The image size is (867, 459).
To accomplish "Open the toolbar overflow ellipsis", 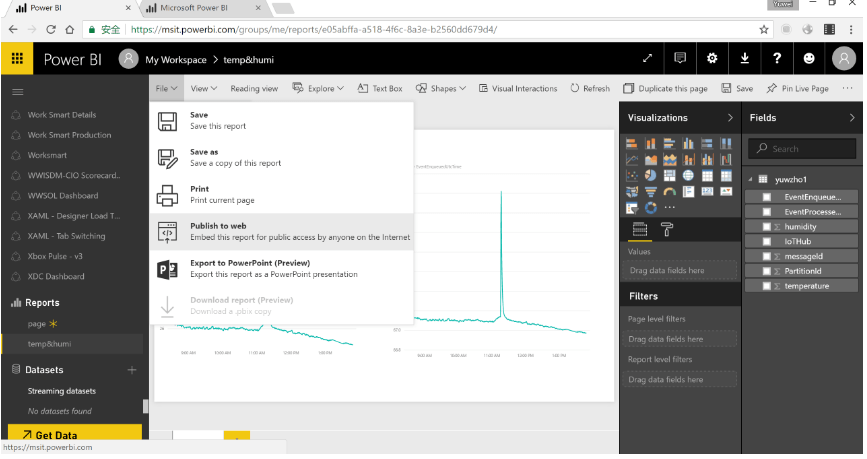I will click(847, 88).
